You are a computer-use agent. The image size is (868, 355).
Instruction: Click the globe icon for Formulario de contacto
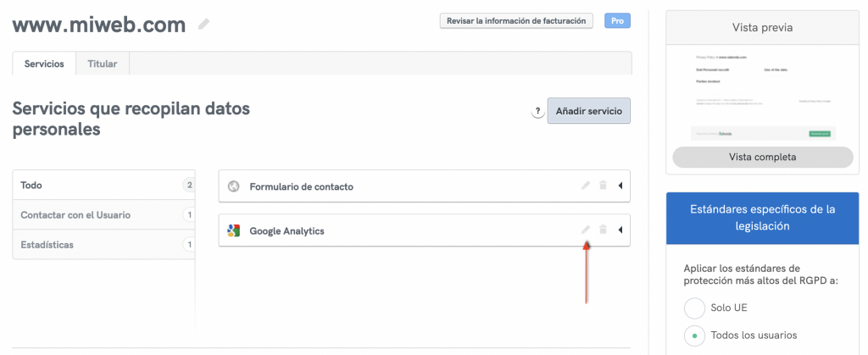[x=234, y=186]
